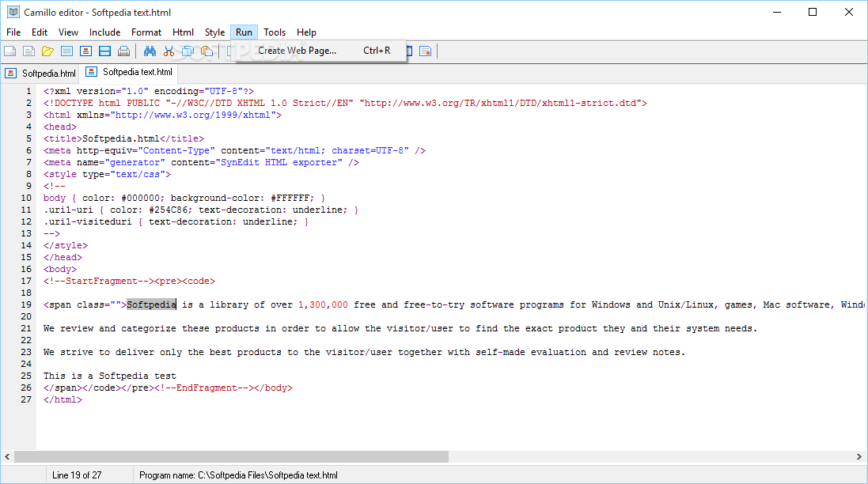Click the orange-marked web page toolbar icon
The image size is (868, 484).
85,51
